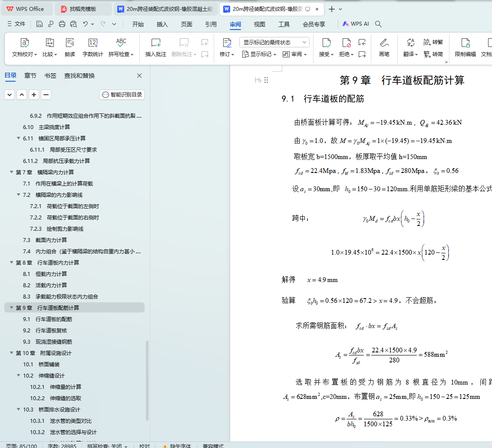Click the 字数: 28985 status item

62,445
